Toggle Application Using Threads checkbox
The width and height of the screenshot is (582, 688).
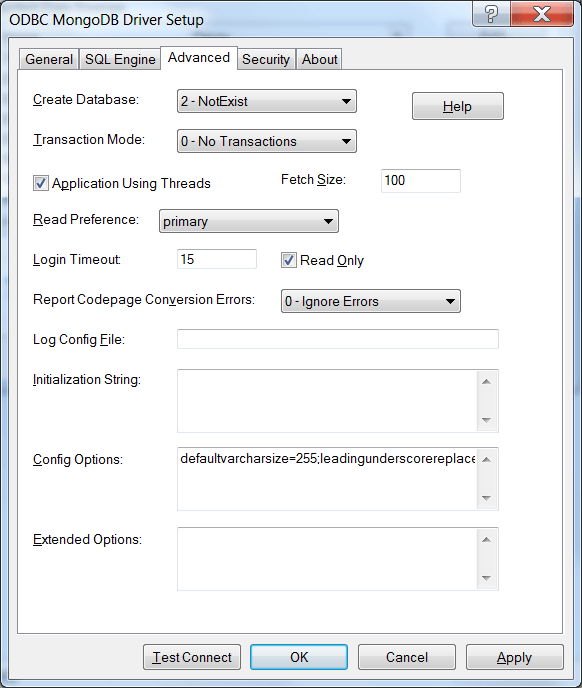point(41,183)
